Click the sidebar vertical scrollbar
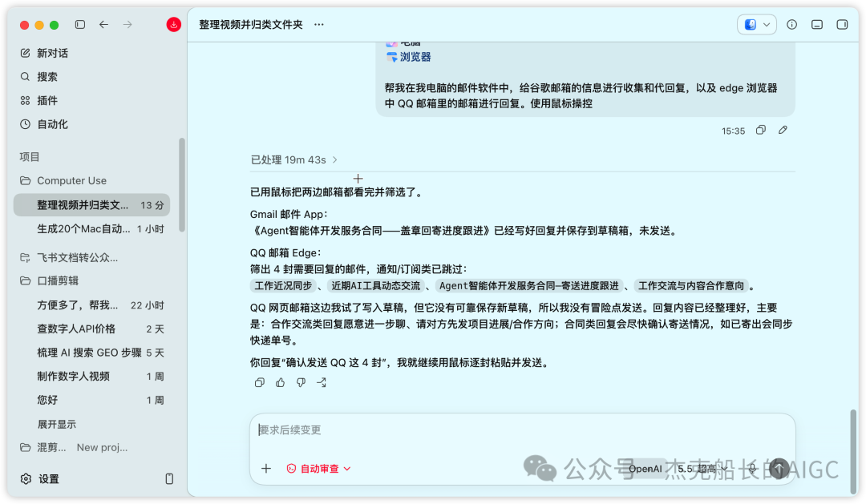The image size is (866, 504). 182,185
